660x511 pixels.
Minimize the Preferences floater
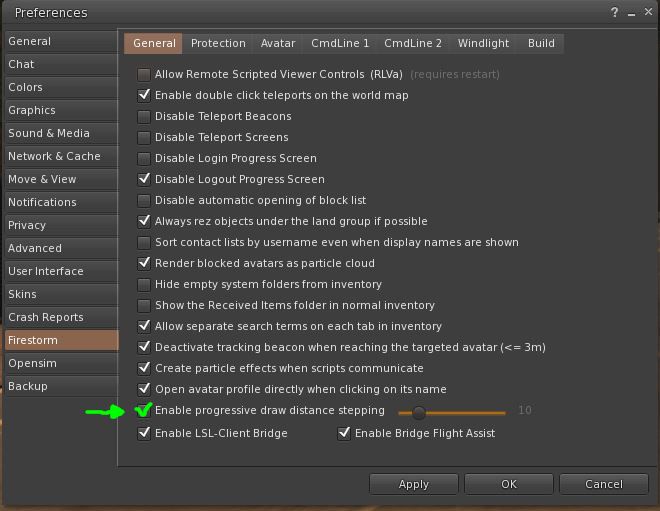[631, 13]
